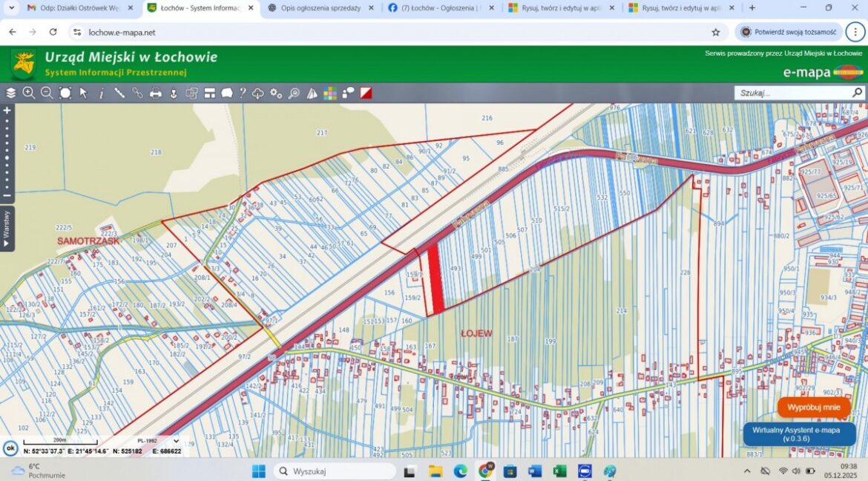The image size is (868, 481).
Task: Activate the object information 'i' tool
Action: pos(102,93)
